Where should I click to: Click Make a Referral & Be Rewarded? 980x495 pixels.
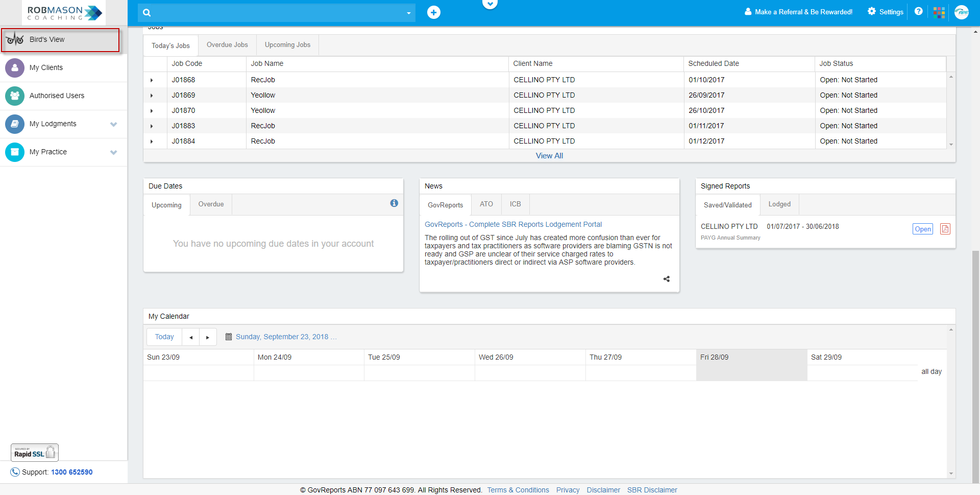click(x=798, y=12)
